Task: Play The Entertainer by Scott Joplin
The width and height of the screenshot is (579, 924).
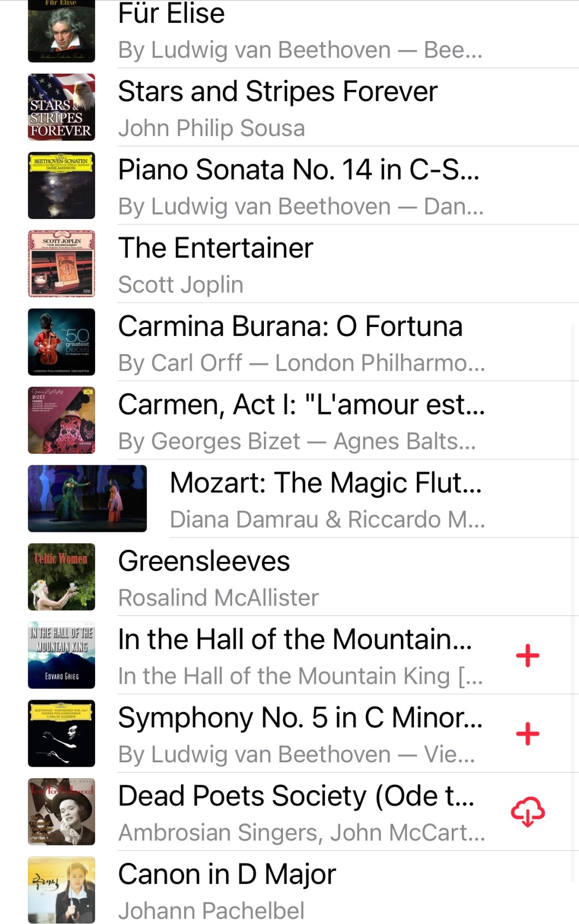Action: coord(216,248)
